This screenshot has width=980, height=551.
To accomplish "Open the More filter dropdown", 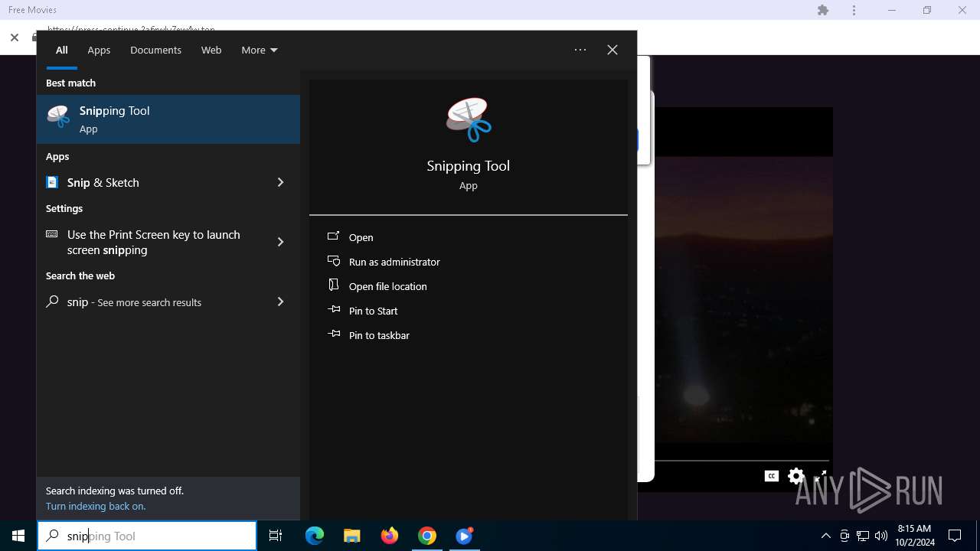I will pos(260,50).
